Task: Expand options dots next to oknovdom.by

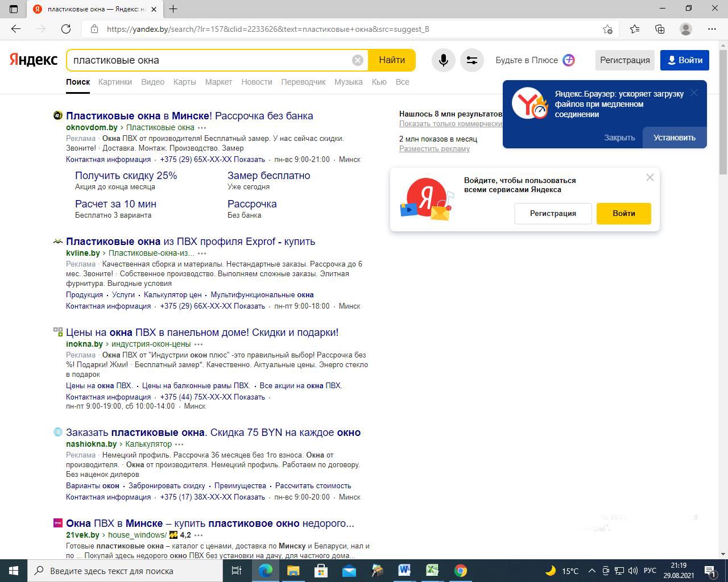Action: coord(202,128)
